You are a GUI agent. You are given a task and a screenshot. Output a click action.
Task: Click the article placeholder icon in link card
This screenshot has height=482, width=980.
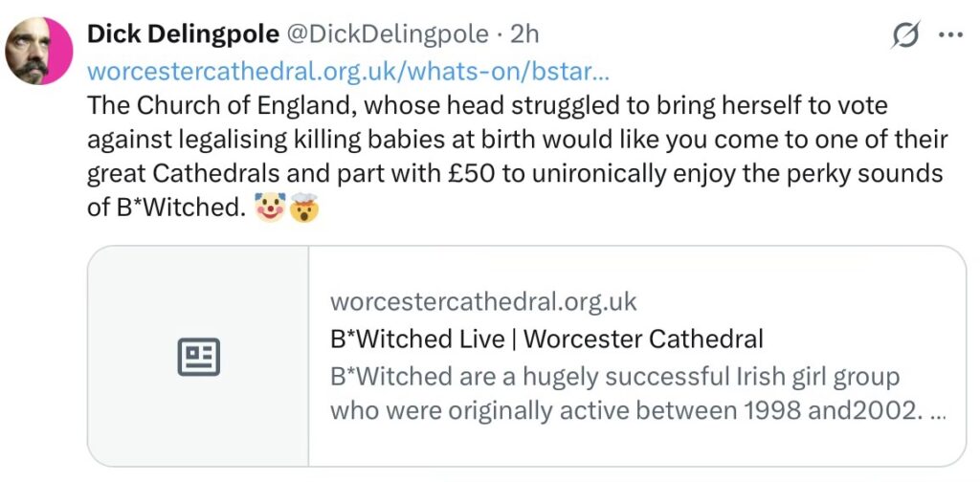pyautogui.click(x=199, y=357)
